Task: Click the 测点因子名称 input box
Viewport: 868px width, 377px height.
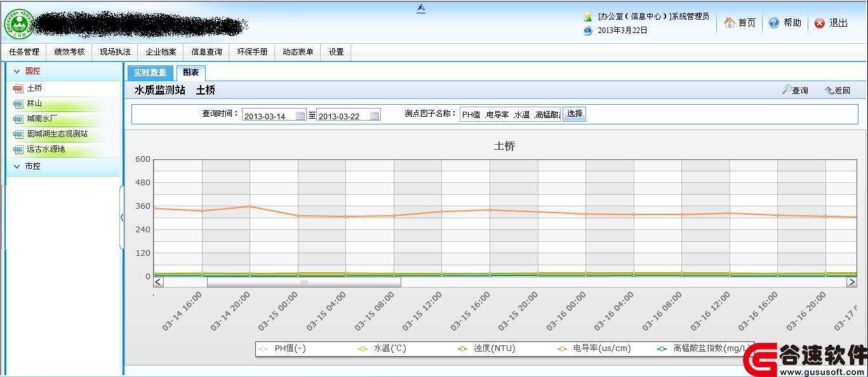Action: click(511, 115)
